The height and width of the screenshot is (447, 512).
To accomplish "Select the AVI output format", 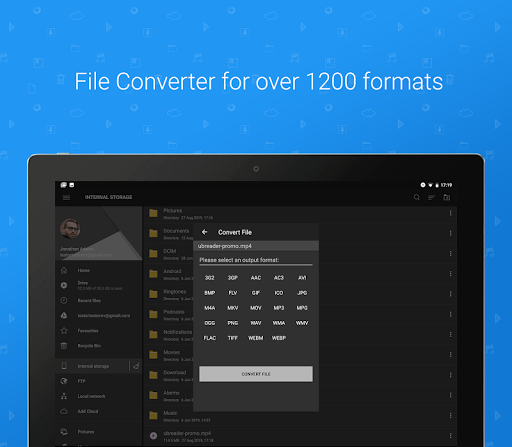I will point(302,278).
